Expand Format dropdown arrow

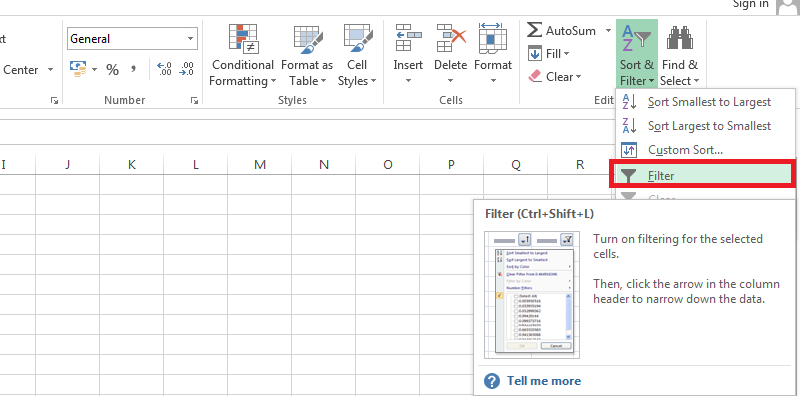tap(493, 81)
